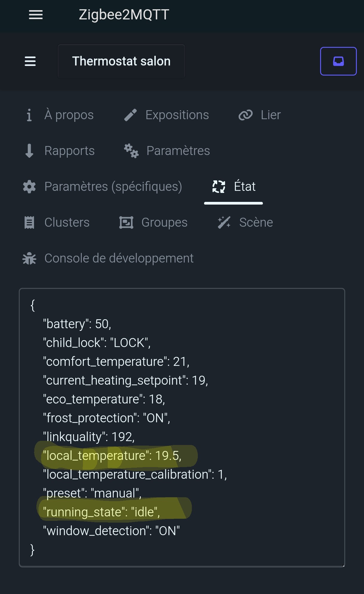This screenshot has height=594, width=364.
Task: Open the top hamburger navigation menu
Action: click(x=36, y=15)
